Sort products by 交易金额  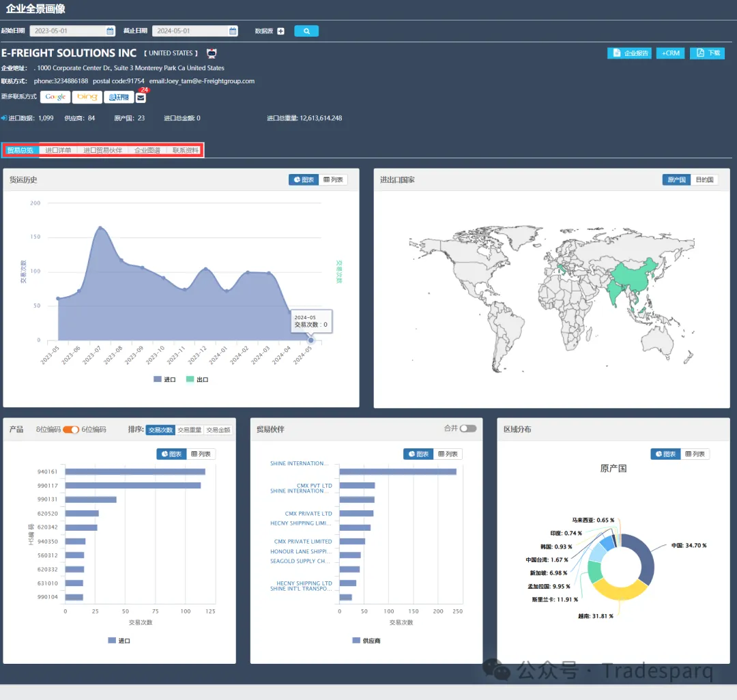[218, 430]
